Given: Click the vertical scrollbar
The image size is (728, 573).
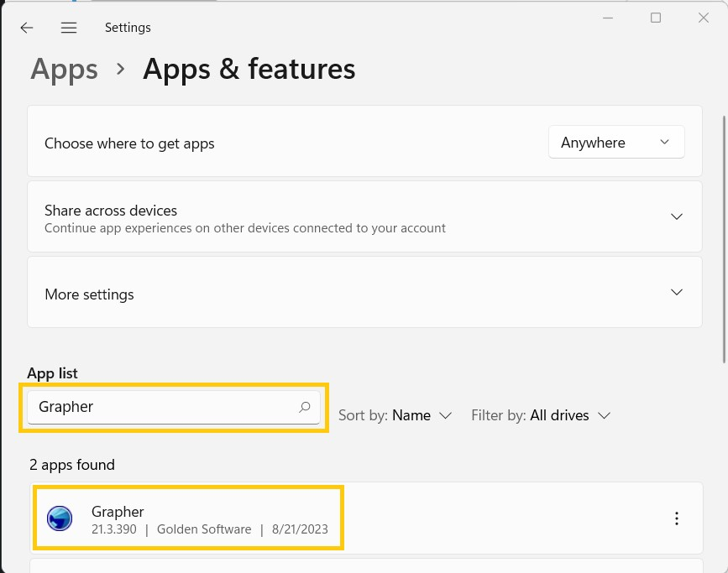Looking at the screenshot, I should [x=724, y=239].
